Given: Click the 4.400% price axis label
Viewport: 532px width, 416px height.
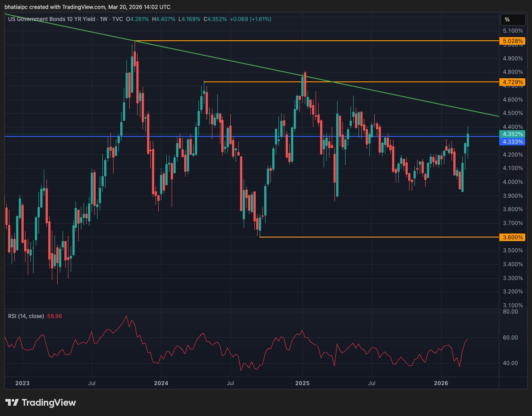Looking at the screenshot, I should coord(513,127).
